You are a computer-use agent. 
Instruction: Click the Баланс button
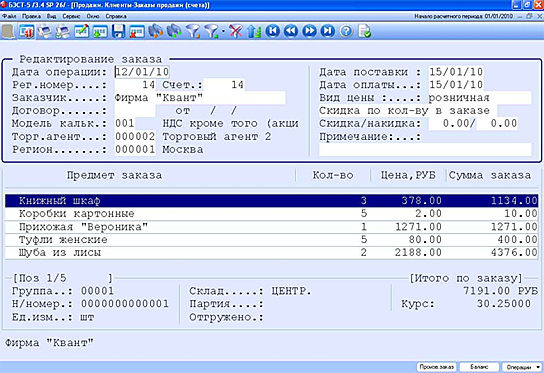click(479, 367)
